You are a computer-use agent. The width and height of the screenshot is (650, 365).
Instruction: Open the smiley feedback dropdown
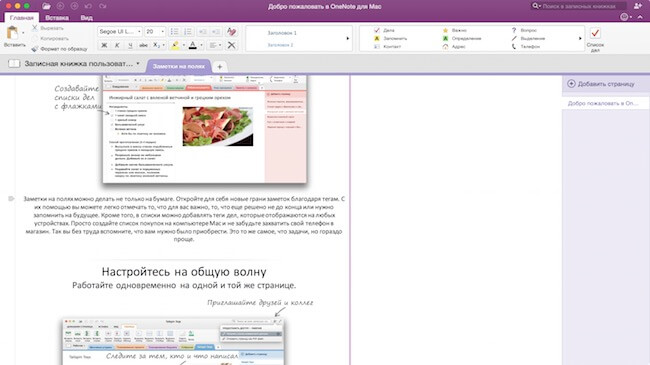626,17
